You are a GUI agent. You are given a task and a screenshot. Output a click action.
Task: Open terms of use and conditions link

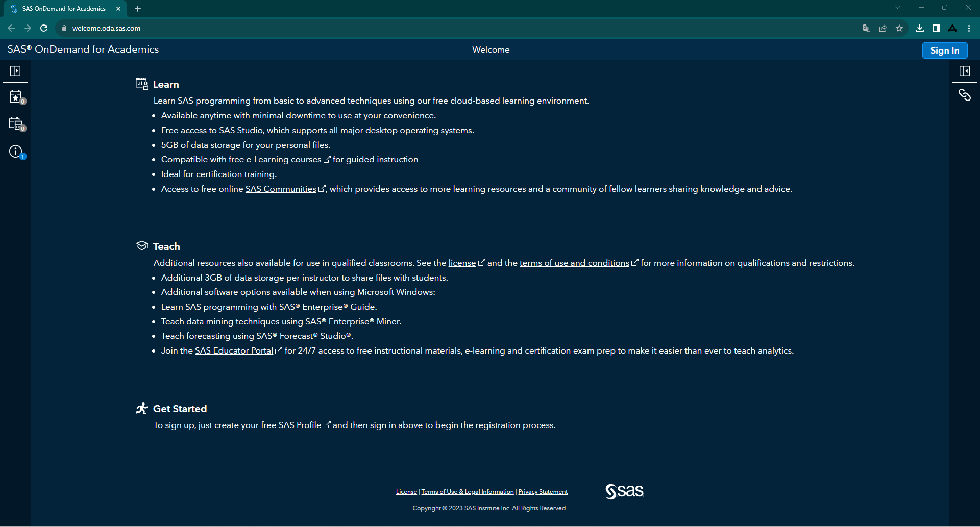pos(574,263)
